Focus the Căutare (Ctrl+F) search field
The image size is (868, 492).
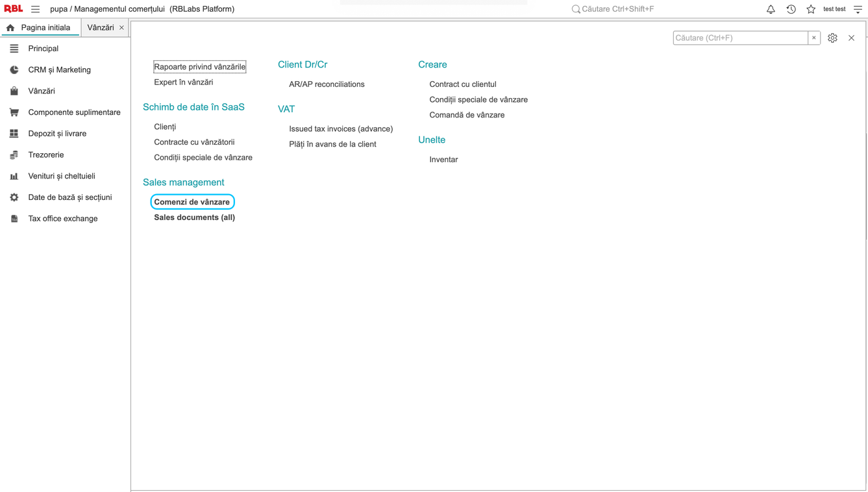click(740, 38)
